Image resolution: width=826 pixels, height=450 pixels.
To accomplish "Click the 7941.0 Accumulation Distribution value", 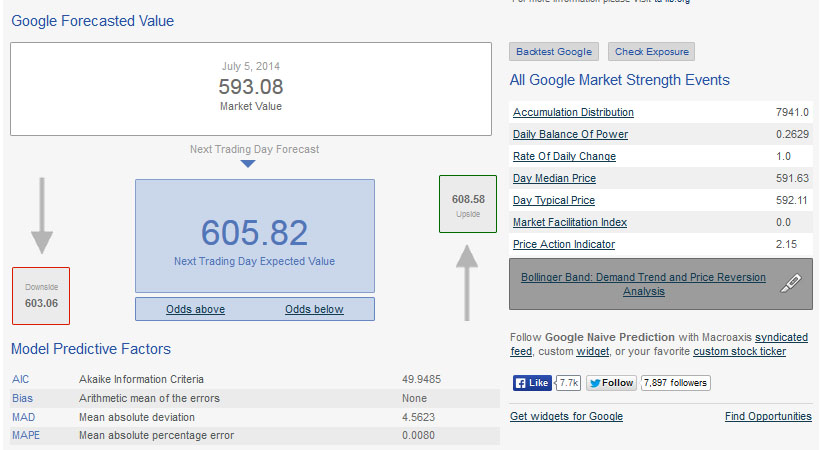I will click(792, 112).
